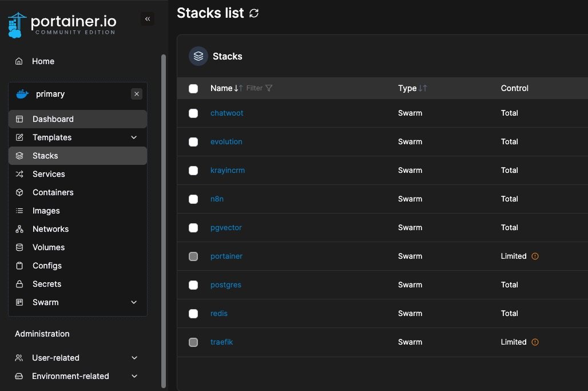Open Secrets in the sidebar

pos(78,284)
